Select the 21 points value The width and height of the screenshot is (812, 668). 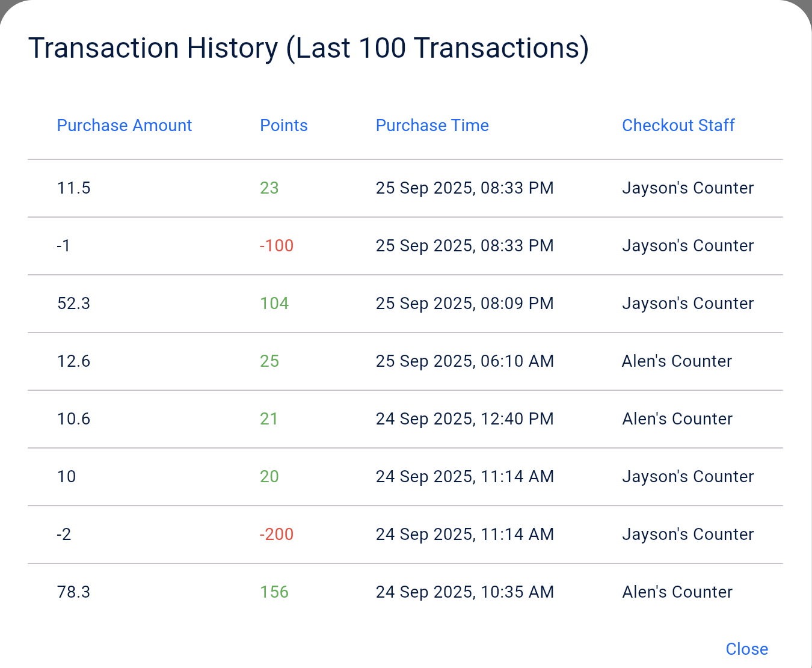coord(269,418)
